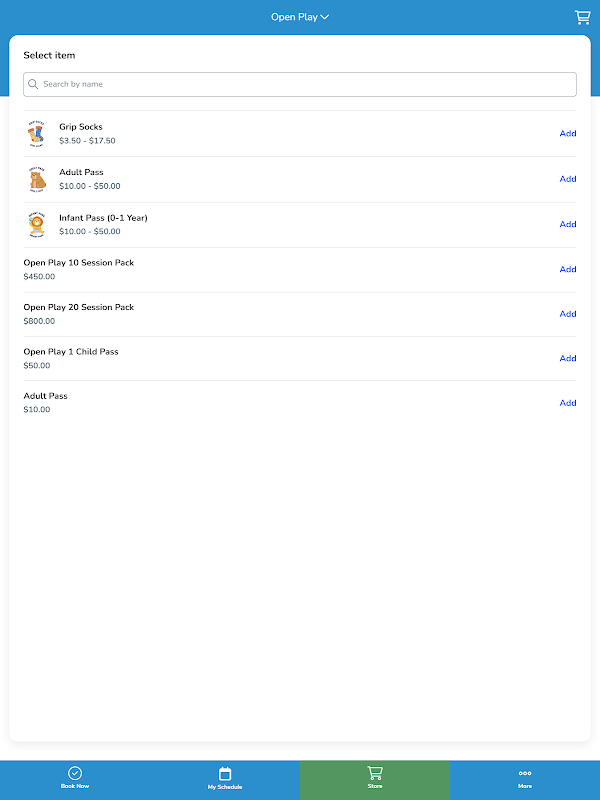Open the Open Play 1 Child Pass item
The height and width of the screenshot is (800, 600).
[x=300, y=359]
